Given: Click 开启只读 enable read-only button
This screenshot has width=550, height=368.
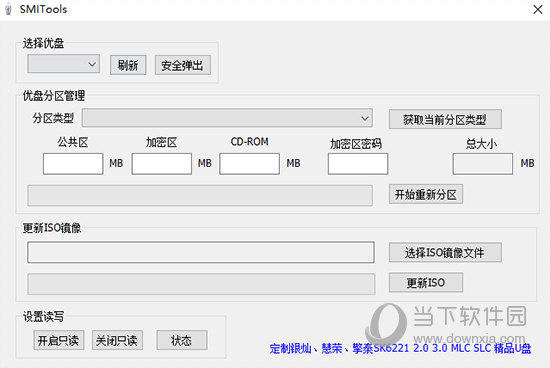Looking at the screenshot, I should pos(59,340).
